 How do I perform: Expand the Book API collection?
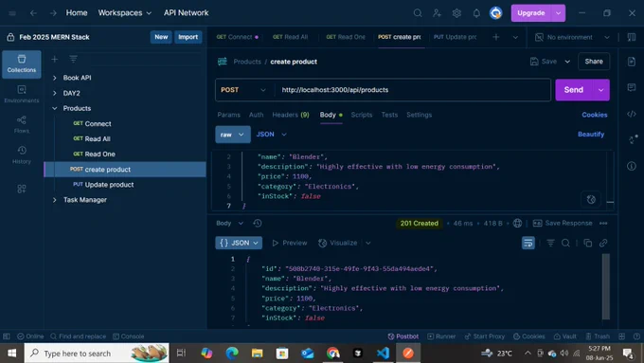pyautogui.click(x=55, y=78)
